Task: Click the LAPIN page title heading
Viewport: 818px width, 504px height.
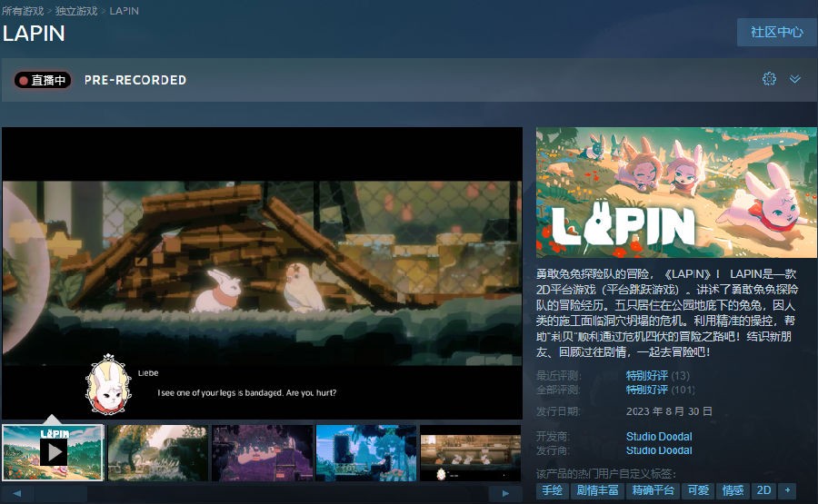Action: 34,34
